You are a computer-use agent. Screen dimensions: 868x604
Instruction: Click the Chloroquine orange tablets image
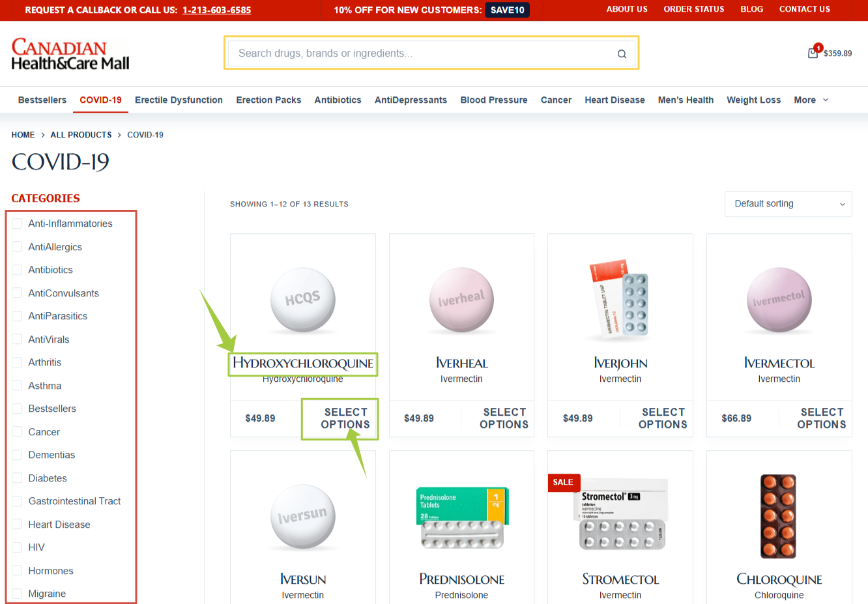pos(779,516)
